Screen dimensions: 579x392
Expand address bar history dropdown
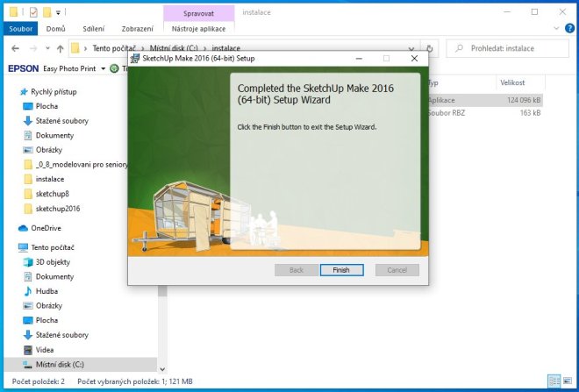(411, 48)
